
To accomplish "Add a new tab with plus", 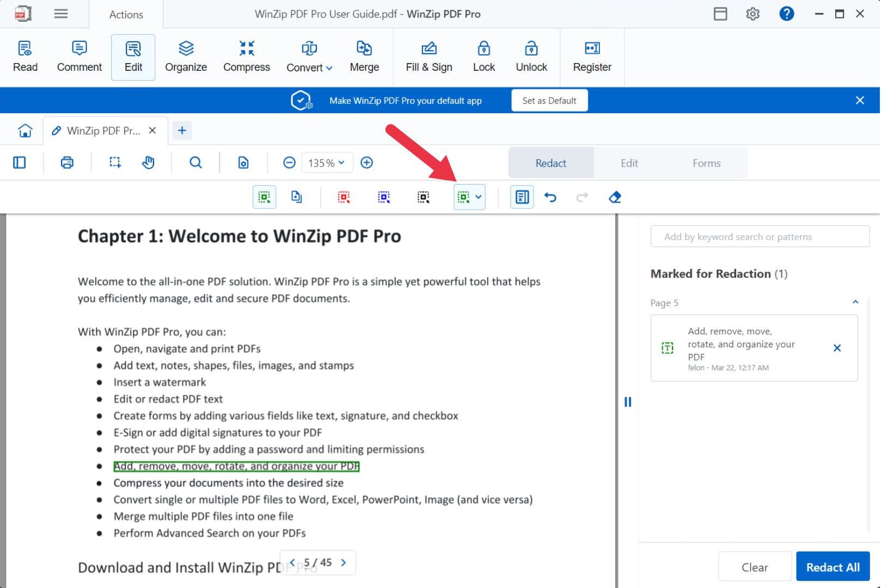I will click(182, 131).
